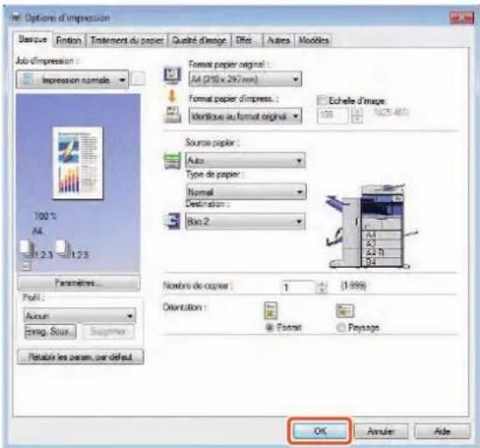The height and width of the screenshot is (448, 480).
Task: Click the printer icon beside print paper format
Action: click(172, 115)
